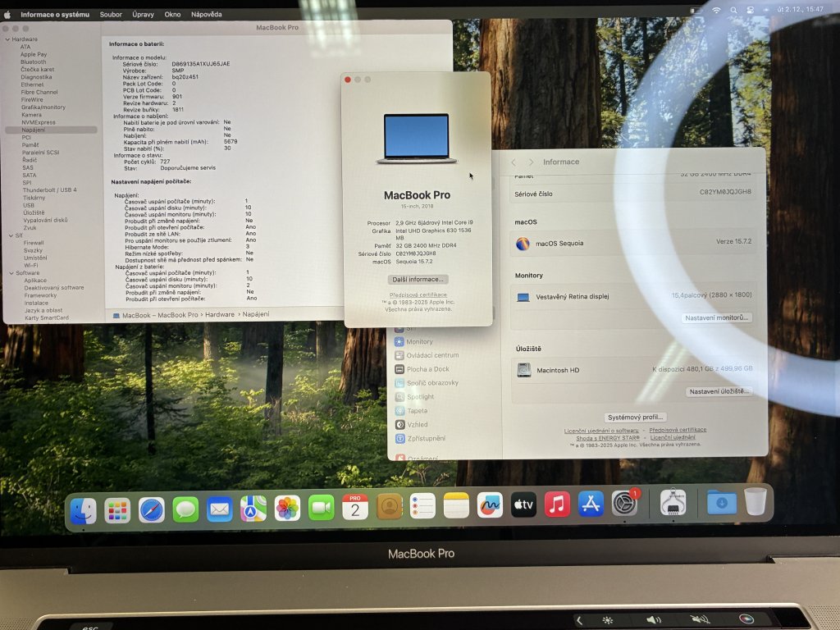
Task: Click the macOS Sequoia icon in Settings
Action: pos(523,243)
